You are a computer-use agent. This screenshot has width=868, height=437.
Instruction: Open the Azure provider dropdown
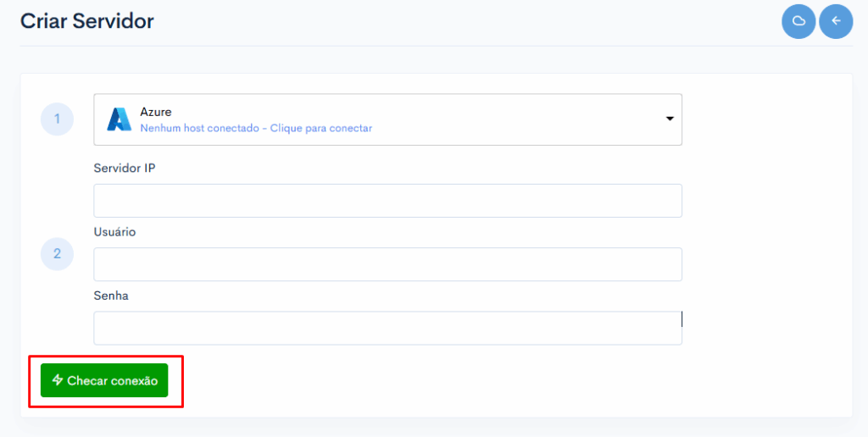click(387, 119)
